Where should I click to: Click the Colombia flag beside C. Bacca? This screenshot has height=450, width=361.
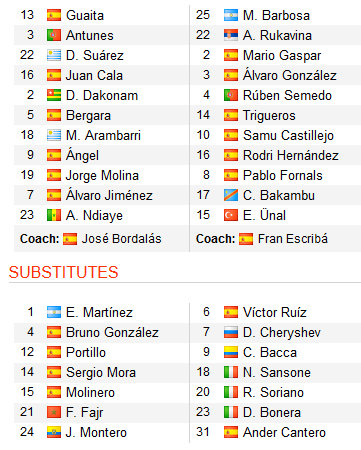[x=231, y=352]
